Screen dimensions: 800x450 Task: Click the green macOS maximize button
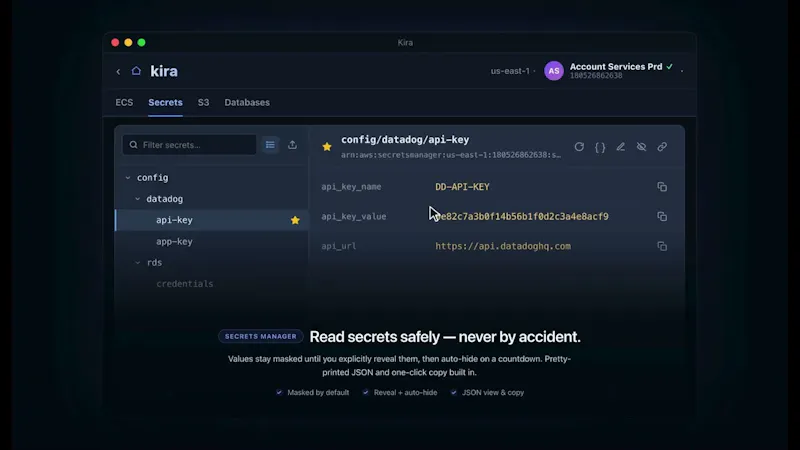pyautogui.click(x=141, y=42)
